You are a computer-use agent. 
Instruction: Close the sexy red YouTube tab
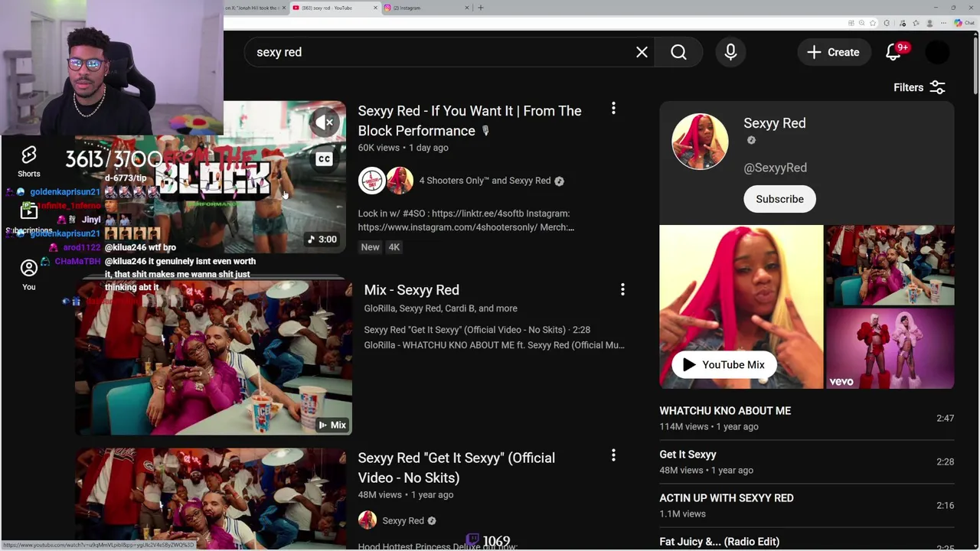(x=375, y=8)
